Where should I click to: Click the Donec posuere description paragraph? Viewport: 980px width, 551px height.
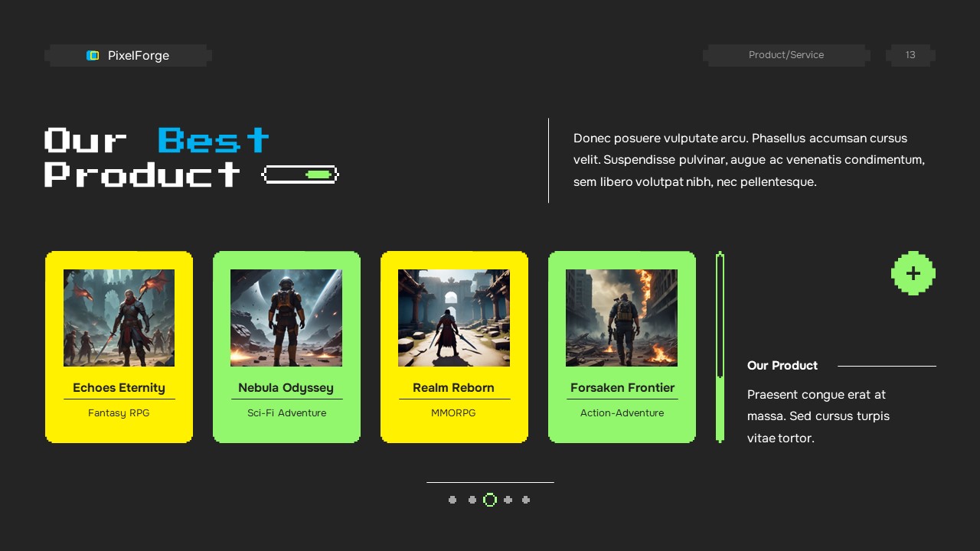point(749,160)
